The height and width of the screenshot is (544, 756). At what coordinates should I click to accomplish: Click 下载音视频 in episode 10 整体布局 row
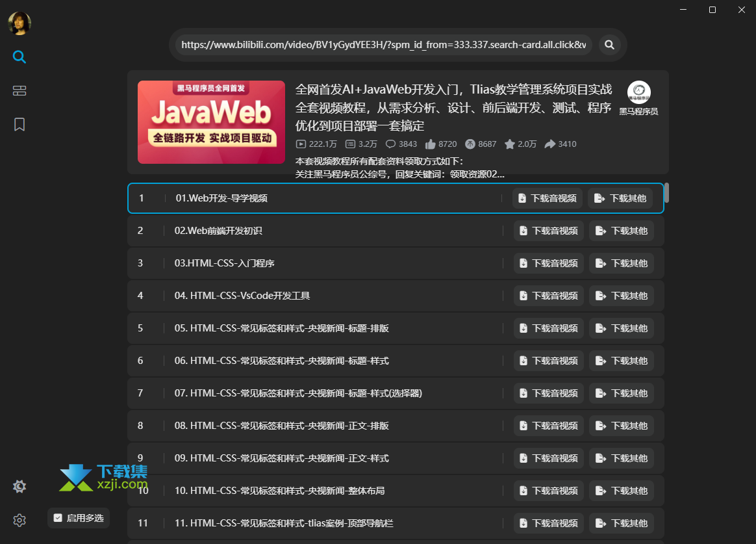pos(549,491)
